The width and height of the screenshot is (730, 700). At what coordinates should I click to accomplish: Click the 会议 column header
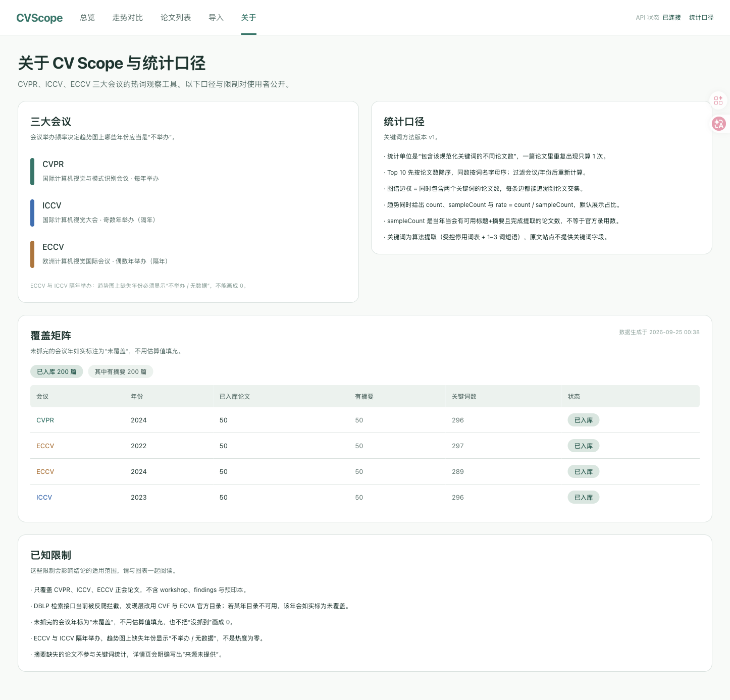(x=42, y=397)
